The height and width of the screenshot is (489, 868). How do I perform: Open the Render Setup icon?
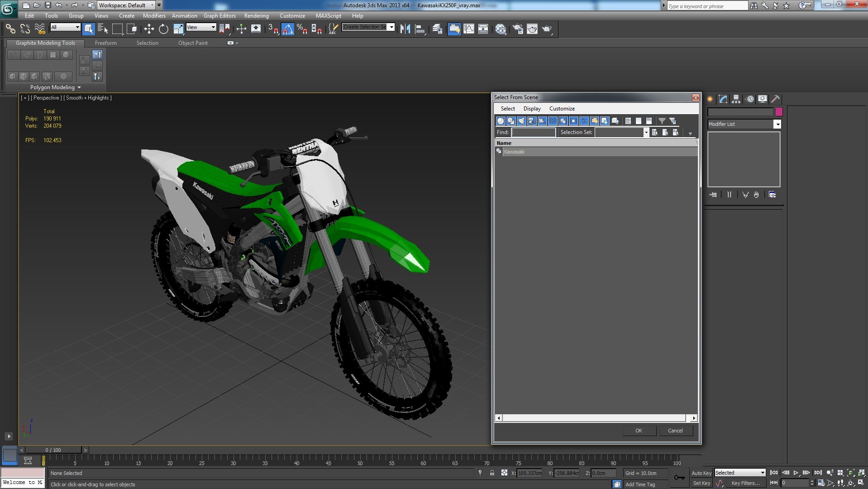(x=518, y=29)
